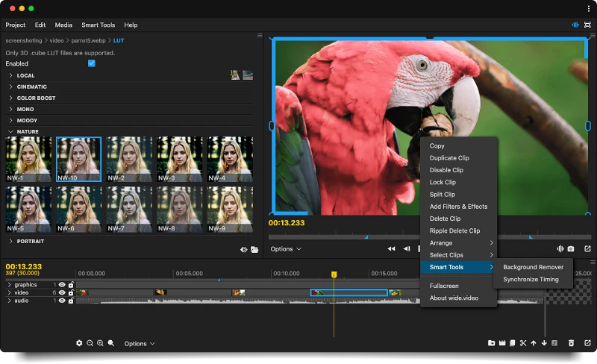This screenshot has height=364, width=597.
Task: Open the timeline panel hamburger menu
Action: coord(593,263)
